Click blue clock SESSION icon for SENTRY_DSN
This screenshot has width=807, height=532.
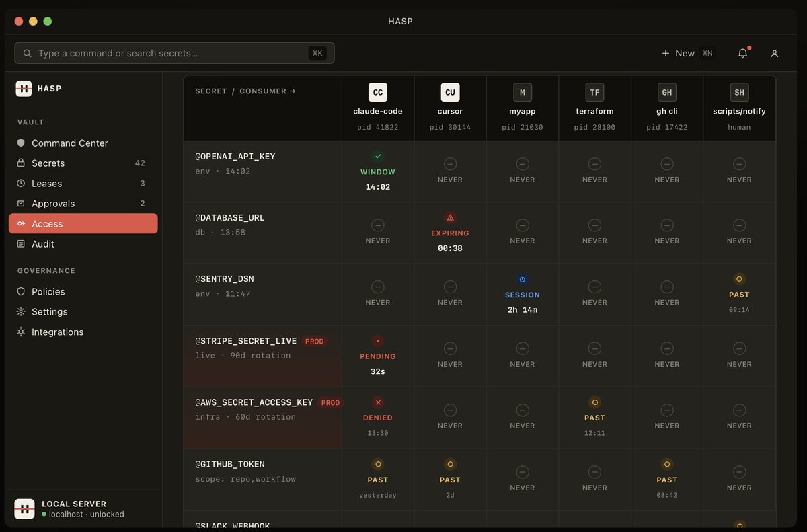click(x=523, y=279)
